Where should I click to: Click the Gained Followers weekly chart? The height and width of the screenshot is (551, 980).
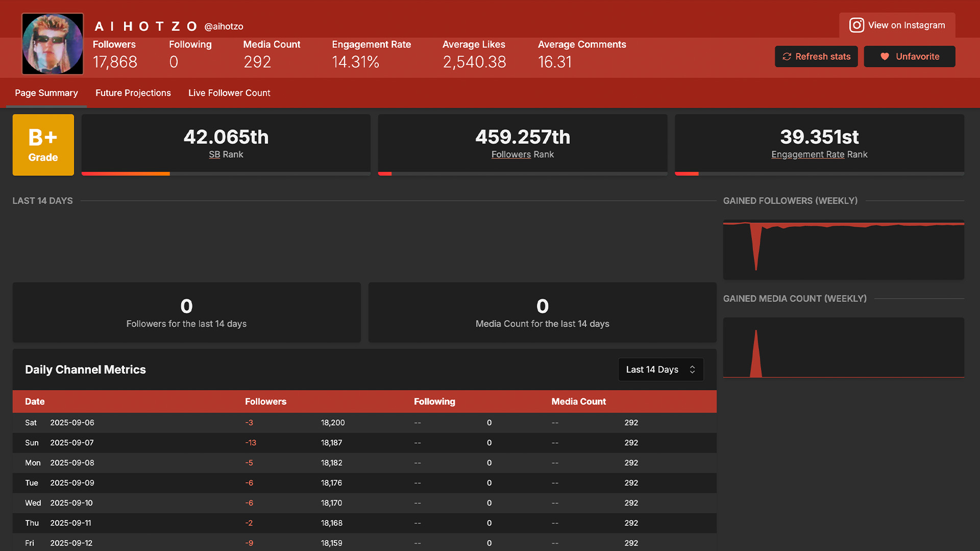(x=843, y=249)
